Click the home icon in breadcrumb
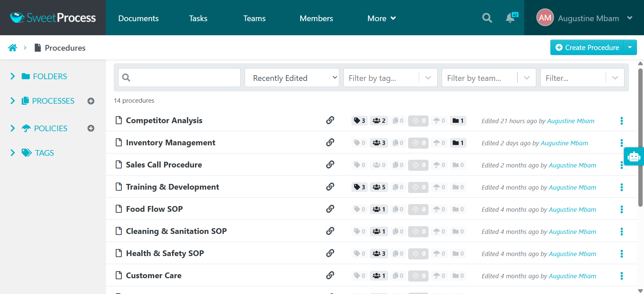The image size is (644, 294). point(13,48)
